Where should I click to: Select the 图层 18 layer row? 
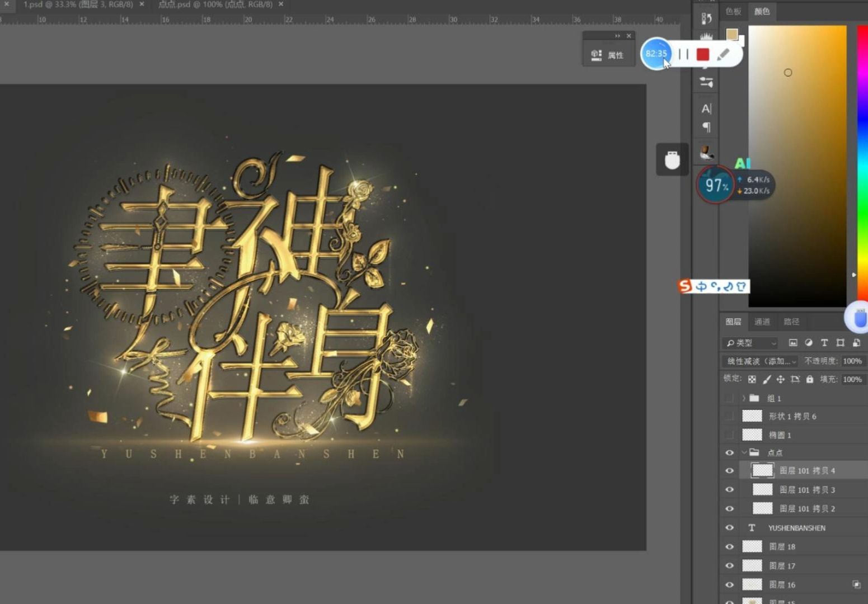click(794, 546)
